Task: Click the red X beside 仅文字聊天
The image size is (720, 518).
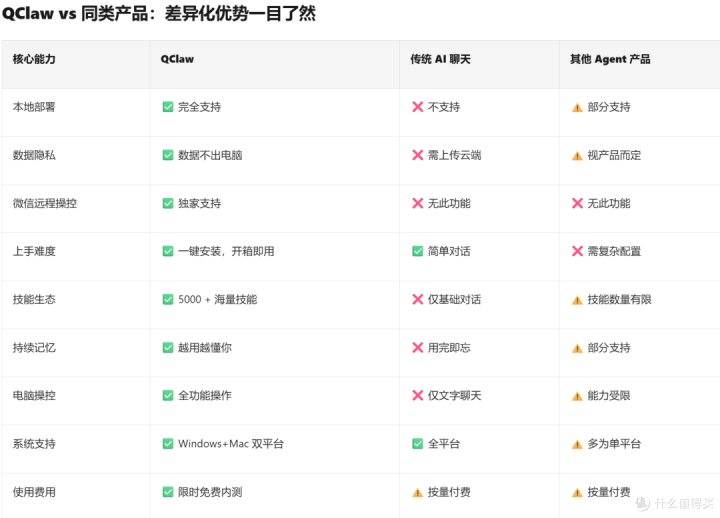Action: [x=417, y=395]
